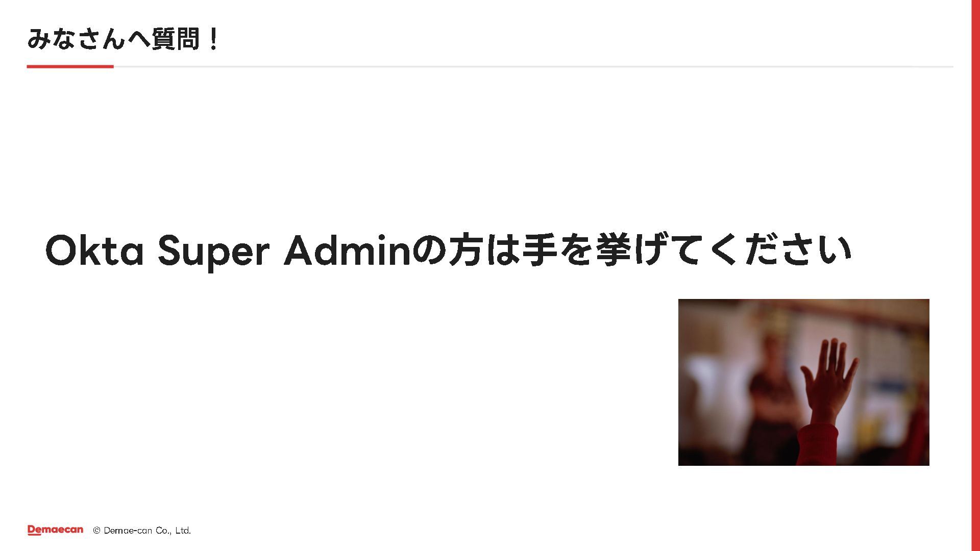980x551 pixels.
Task: Click the word Admin in the headline
Action: 347,250
